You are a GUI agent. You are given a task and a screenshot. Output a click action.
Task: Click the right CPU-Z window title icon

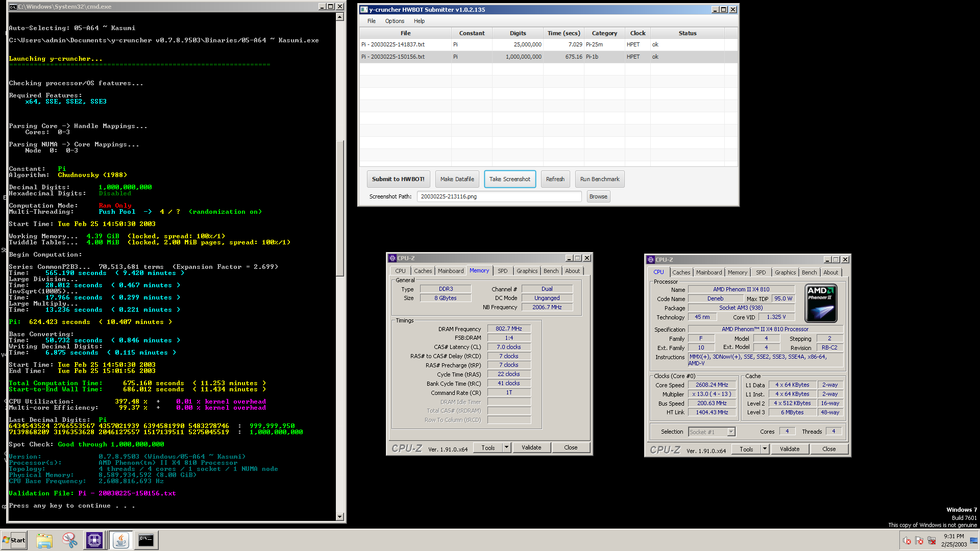(651, 260)
